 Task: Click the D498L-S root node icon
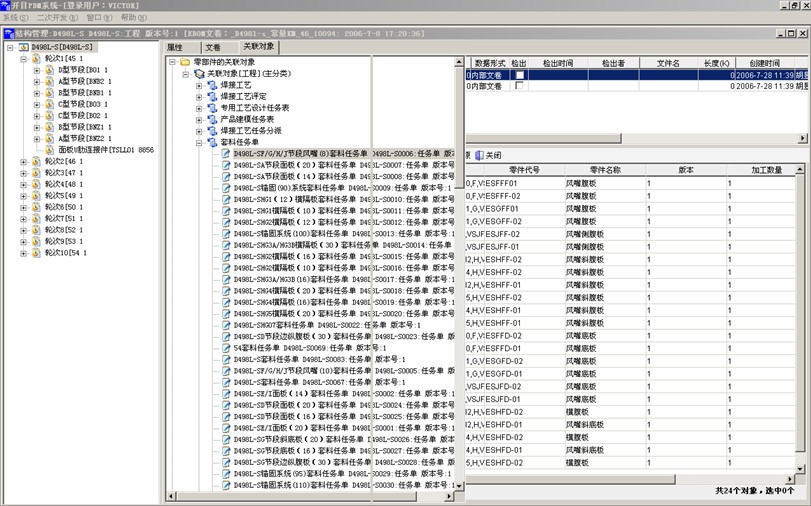coord(24,47)
